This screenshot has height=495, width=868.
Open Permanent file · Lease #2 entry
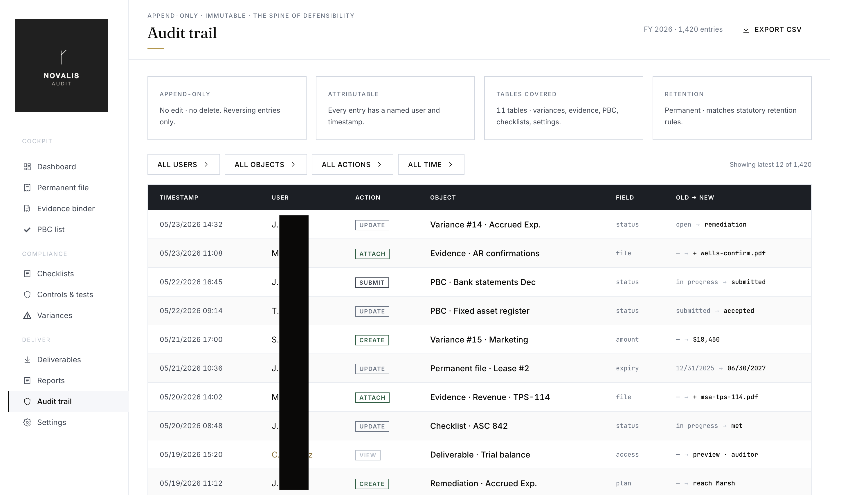click(x=479, y=369)
